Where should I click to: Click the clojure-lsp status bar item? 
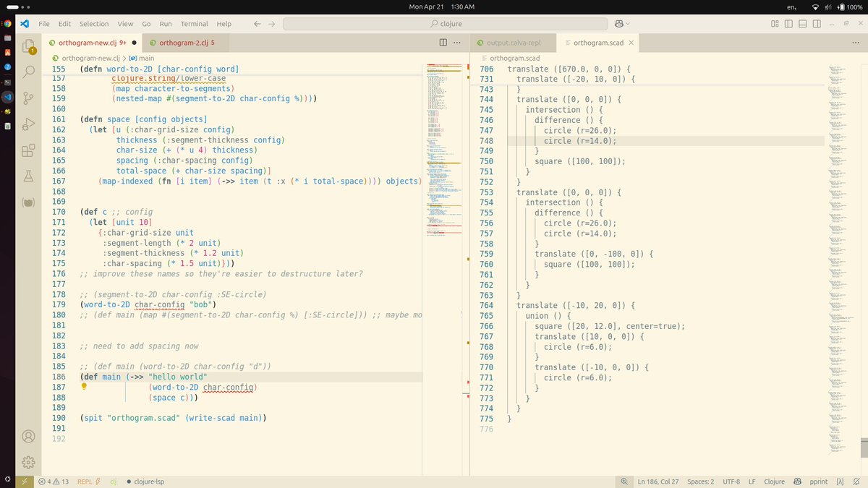tap(145, 481)
